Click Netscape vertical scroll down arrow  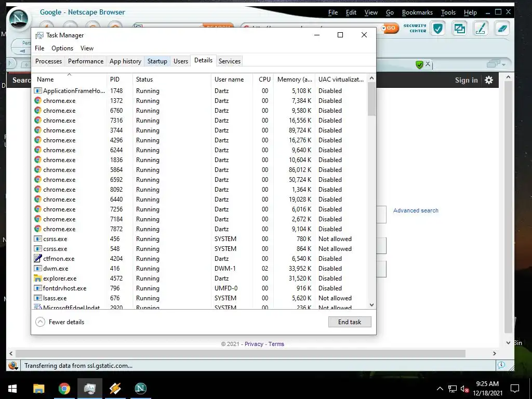[x=508, y=343]
